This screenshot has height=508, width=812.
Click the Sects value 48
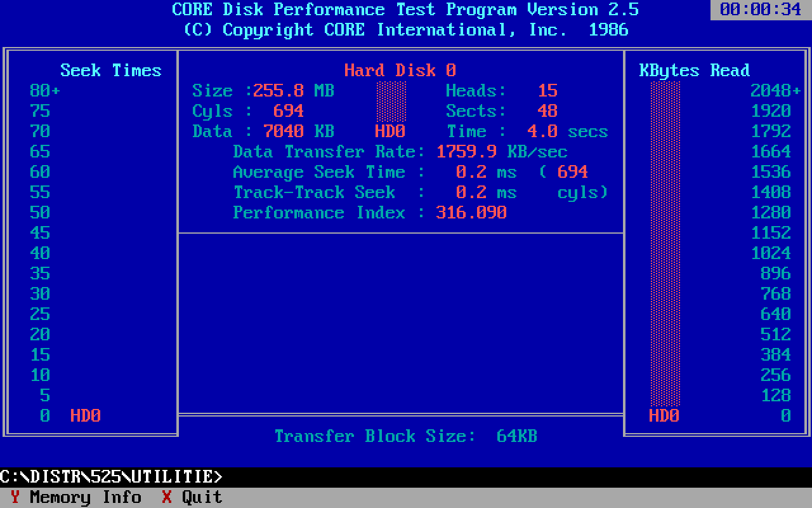(x=547, y=111)
